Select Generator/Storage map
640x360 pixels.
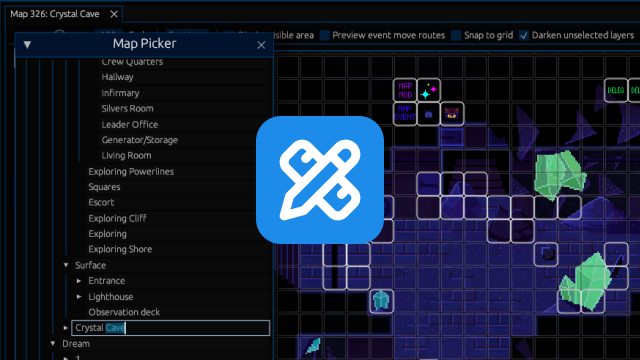[x=140, y=140]
